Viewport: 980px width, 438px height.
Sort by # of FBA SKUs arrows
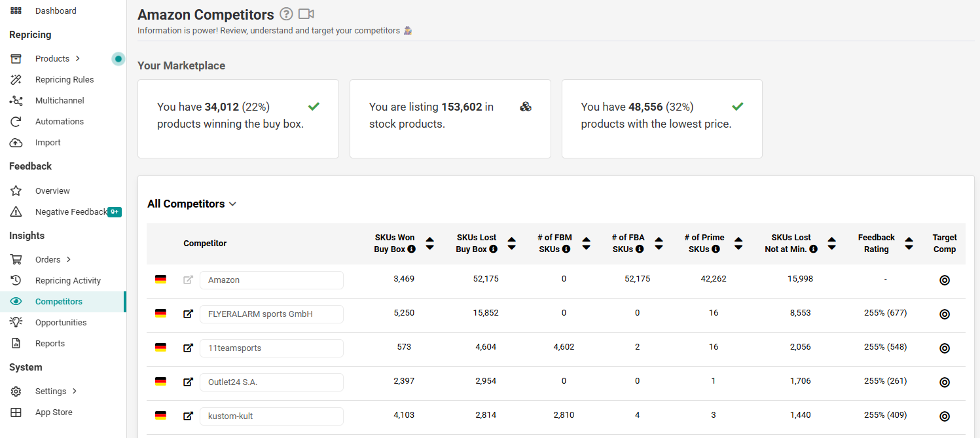coord(659,244)
